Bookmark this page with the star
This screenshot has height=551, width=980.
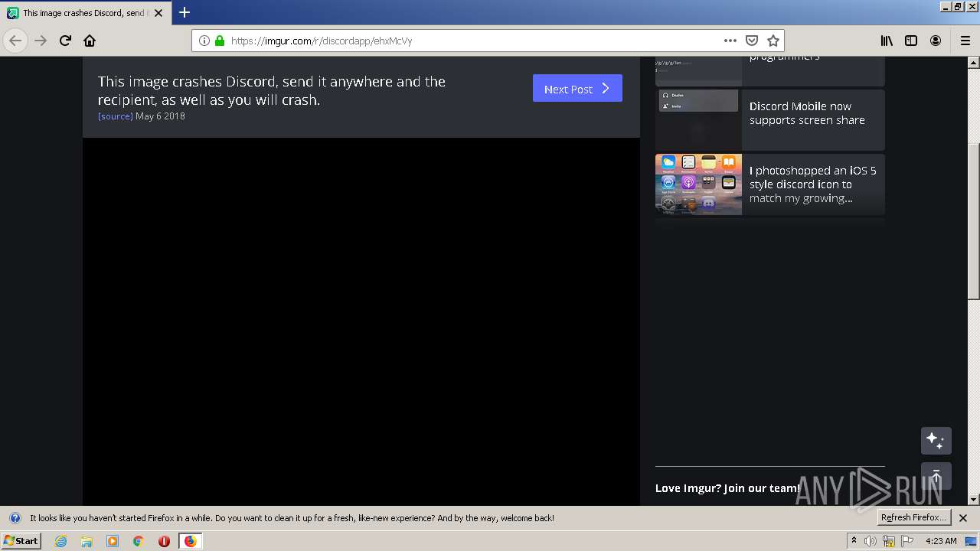[x=773, y=41]
